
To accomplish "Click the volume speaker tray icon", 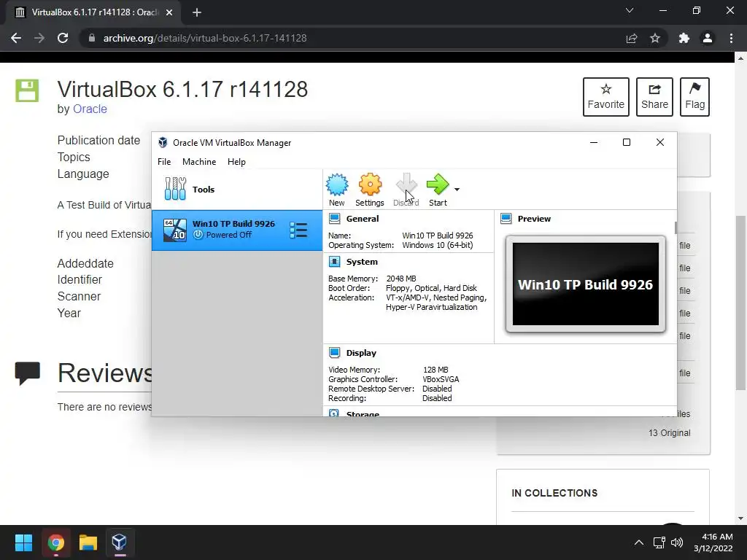I will pyautogui.click(x=676, y=542).
